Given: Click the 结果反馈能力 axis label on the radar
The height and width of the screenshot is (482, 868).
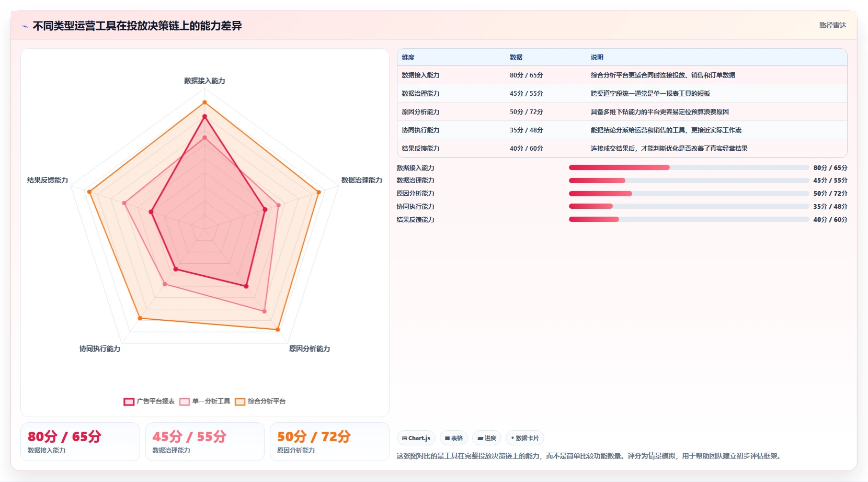Looking at the screenshot, I should [48, 180].
